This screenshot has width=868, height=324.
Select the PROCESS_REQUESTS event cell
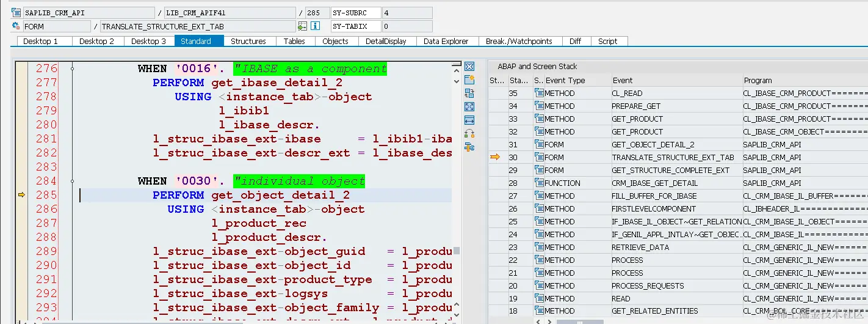coord(676,286)
